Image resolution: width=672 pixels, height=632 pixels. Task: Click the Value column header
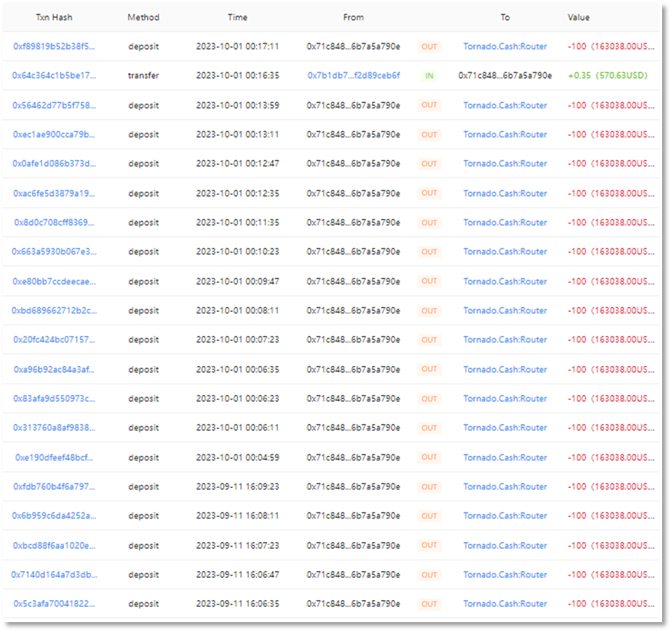[x=578, y=17]
